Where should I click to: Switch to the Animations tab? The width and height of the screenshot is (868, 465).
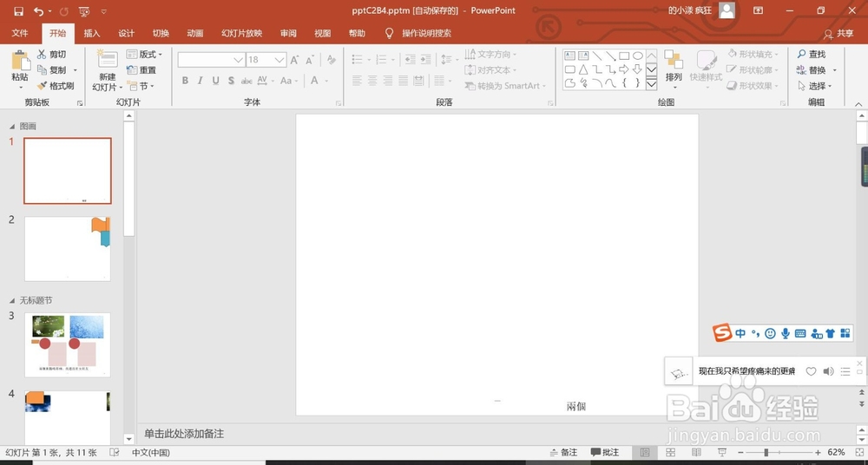pyautogui.click(x=194, y=33)
